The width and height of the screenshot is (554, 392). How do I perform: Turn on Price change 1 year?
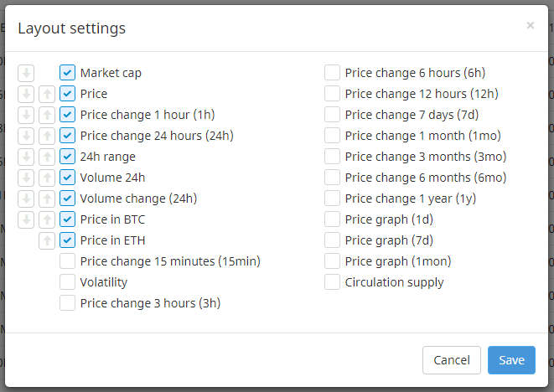(333, 199)
